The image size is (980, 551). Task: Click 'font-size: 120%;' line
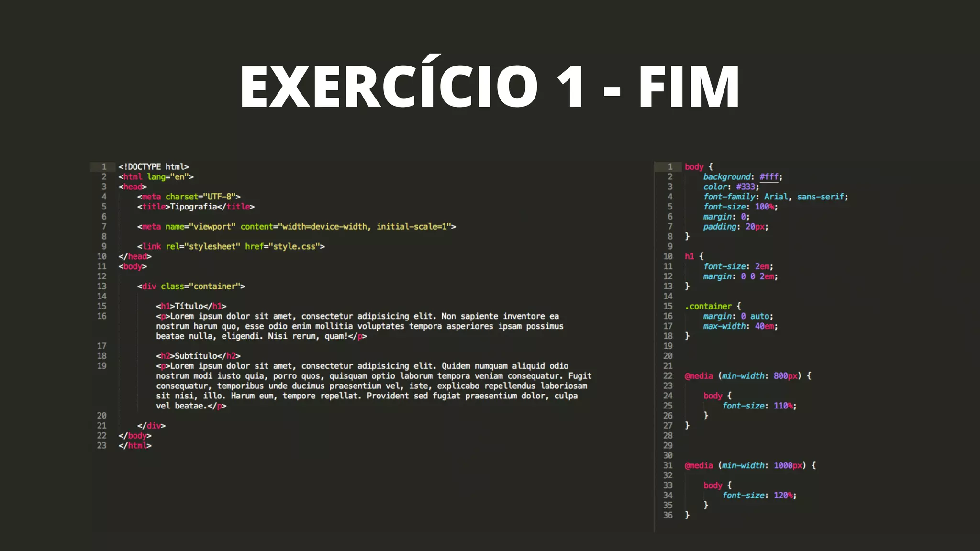point(759,496)
